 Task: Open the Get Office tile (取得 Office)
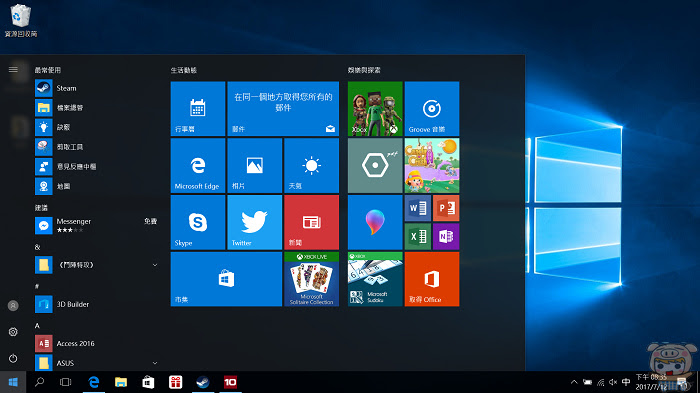(432, 279)
